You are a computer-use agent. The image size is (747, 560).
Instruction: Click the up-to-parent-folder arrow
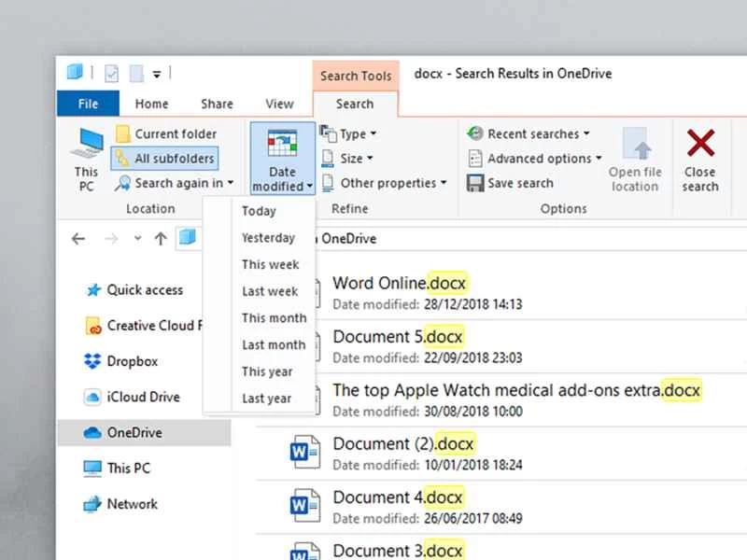click(159, 239)
